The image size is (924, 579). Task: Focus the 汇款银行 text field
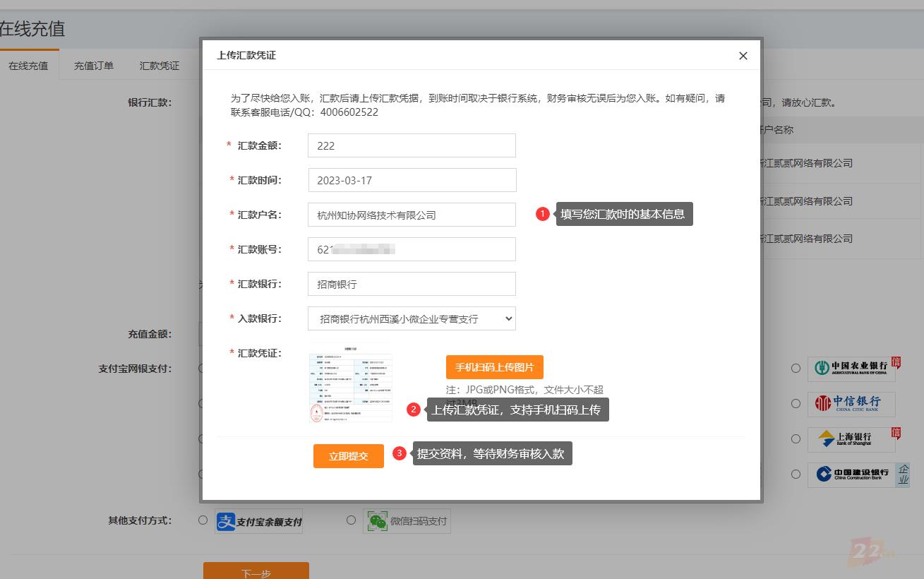point(412,284)
